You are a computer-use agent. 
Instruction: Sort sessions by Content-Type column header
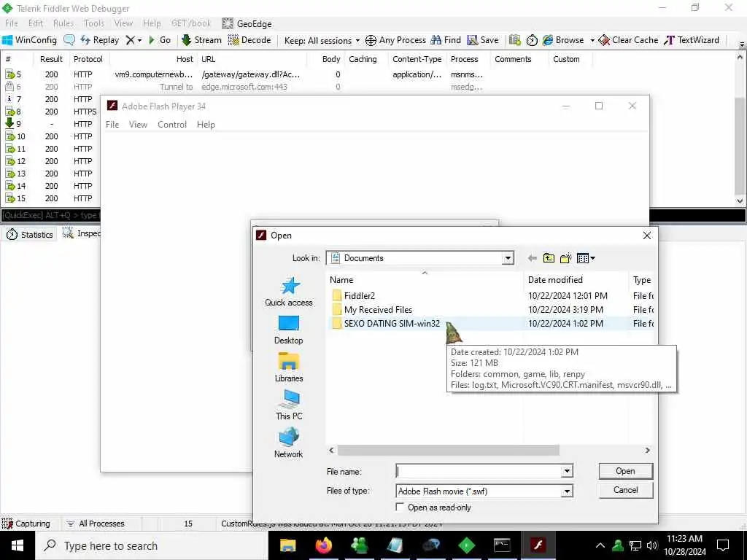417,59
